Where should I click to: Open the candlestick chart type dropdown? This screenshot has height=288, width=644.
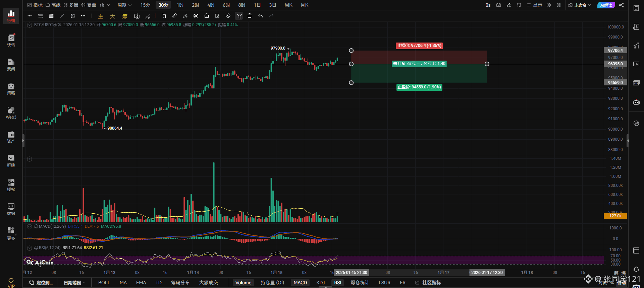(105, 5)
